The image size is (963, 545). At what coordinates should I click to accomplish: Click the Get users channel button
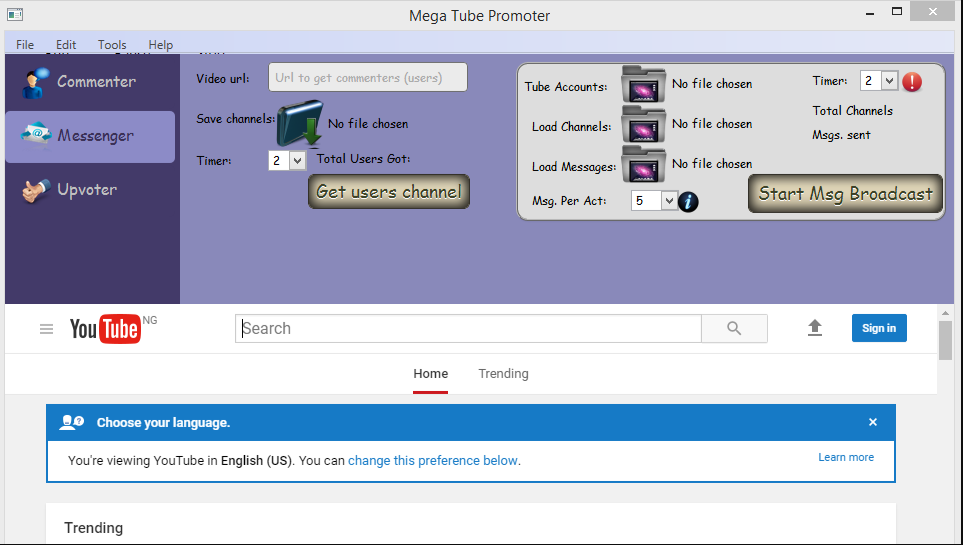pyautogui.click(x=389, y=192)
